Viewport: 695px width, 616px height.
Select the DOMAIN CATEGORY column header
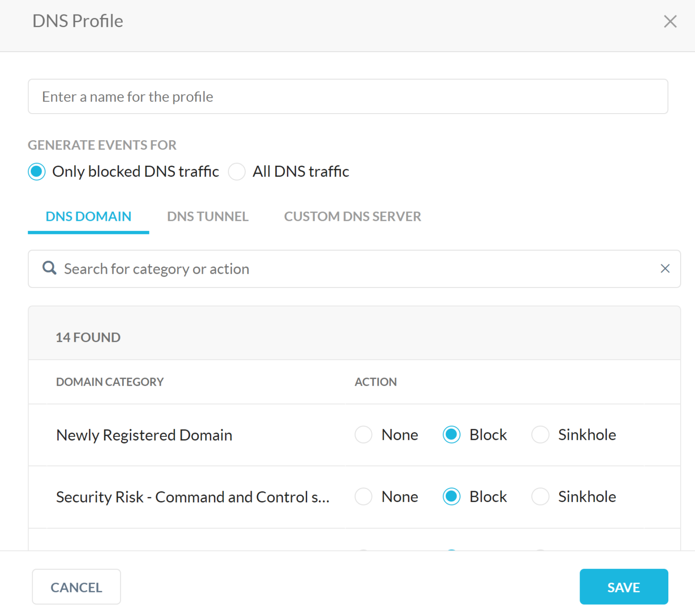click(109, 382)
